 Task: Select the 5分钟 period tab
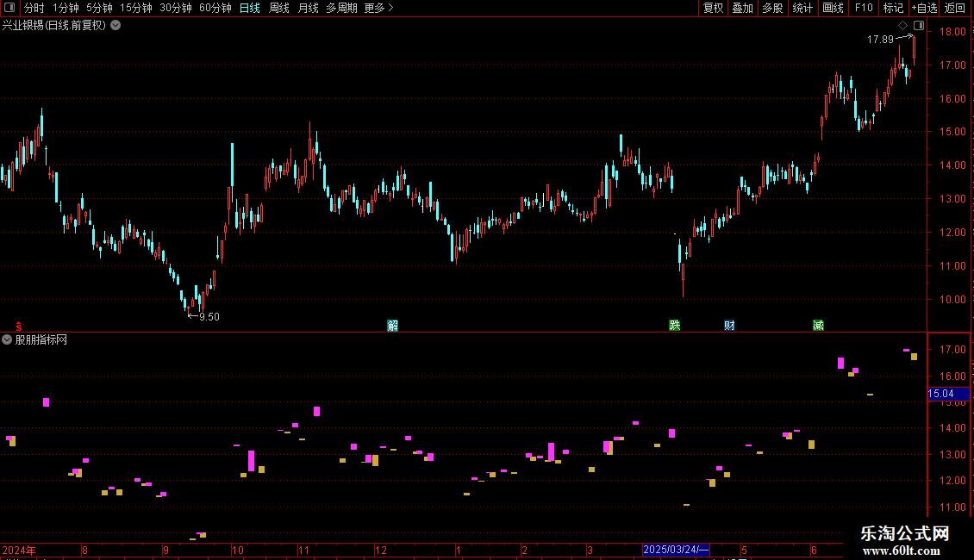pyautogui.click(x=99, y=8)
